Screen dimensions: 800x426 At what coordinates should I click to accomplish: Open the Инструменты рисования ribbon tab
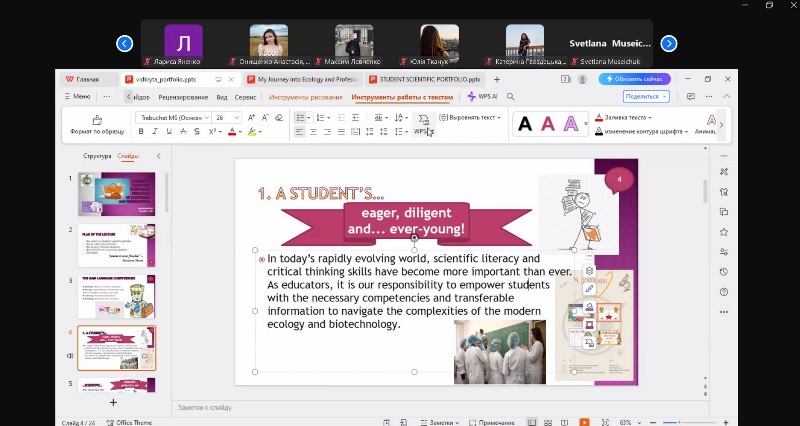point(305,97)
